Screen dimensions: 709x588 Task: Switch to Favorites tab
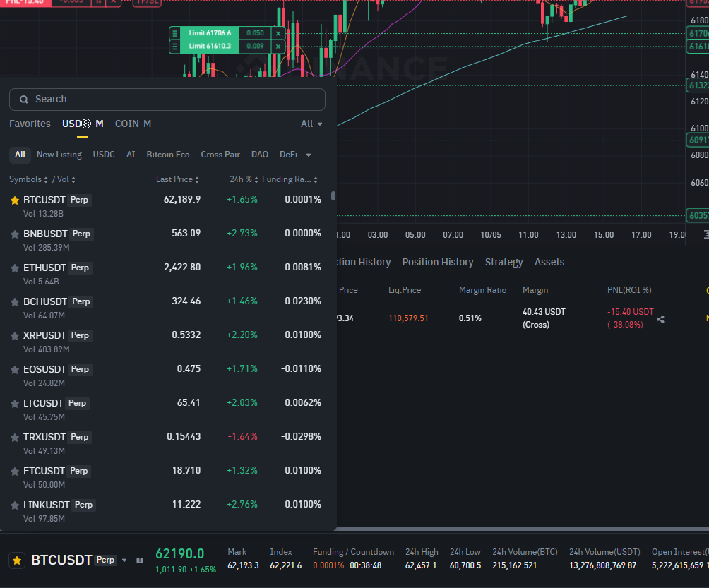tap(30, 124)
